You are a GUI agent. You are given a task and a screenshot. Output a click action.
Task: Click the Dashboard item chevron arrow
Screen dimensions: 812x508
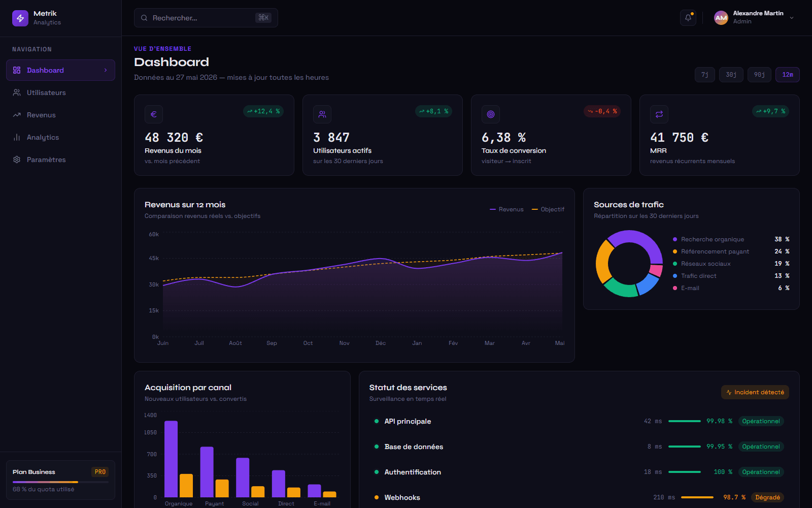pos(106,70)
